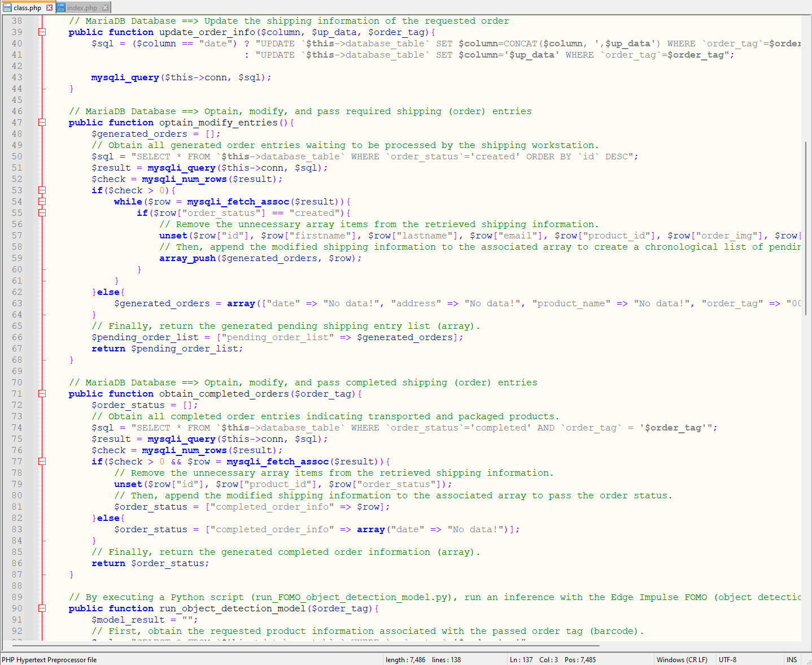Viewport: 812px width, 665px height.
Task: Click the 'Col : 3' status bar entry
Action: coord(548,659)
